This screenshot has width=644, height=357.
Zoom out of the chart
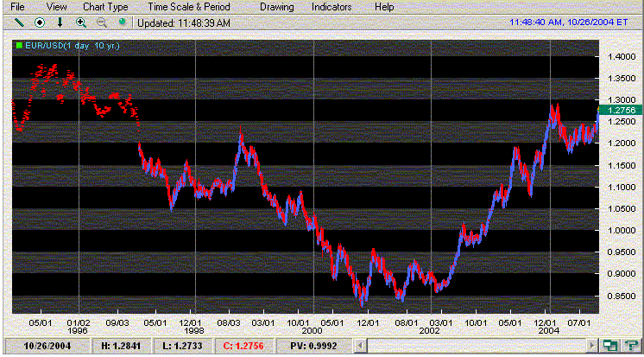[102, 22]
